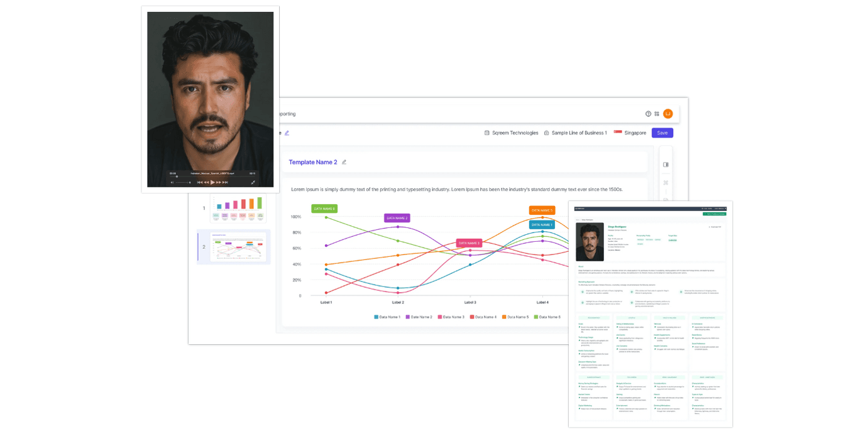The height and width of the screenshot is (434, 868).
Task: Mute the video using the speaker icon
Action: coord(172,182)
